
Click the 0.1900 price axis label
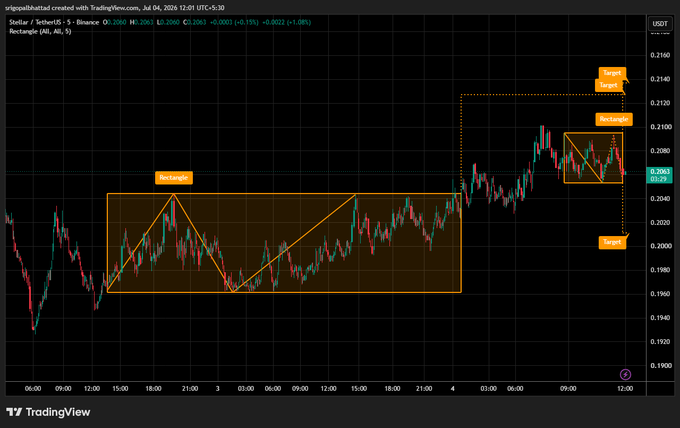click(x=660, y=365)
